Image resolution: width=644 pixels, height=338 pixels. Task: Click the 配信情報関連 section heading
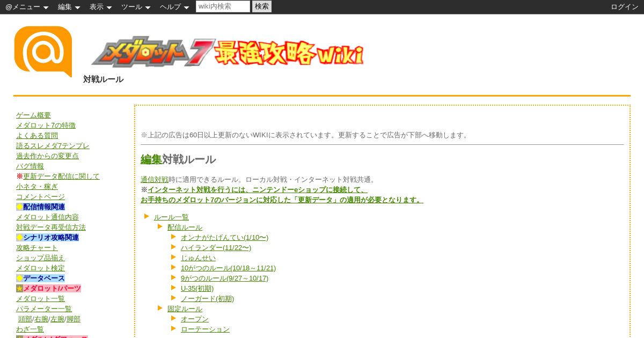[x=44, y=207]
